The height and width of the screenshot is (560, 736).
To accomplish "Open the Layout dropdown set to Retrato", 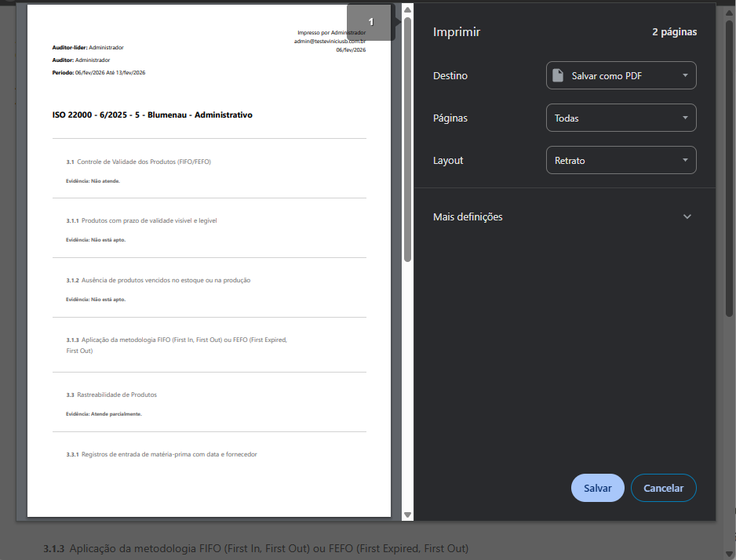I will click(621, 161).
